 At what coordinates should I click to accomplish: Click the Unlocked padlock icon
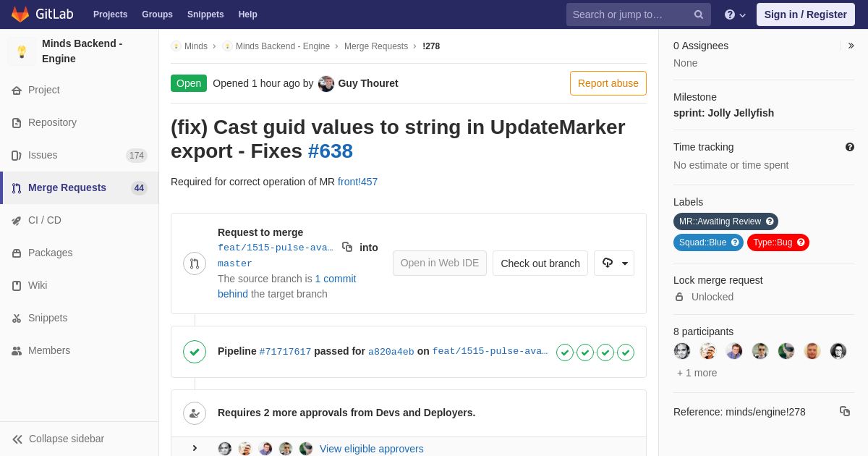pos(679,297)
